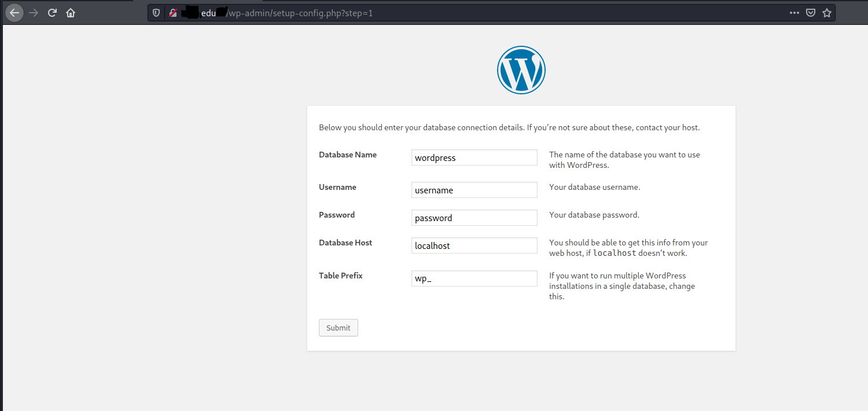Click the 'name of the database' description text
Image resolution: width=868 pixels, height=411 pixels.
pyautogui.click(x=624, y=160)
